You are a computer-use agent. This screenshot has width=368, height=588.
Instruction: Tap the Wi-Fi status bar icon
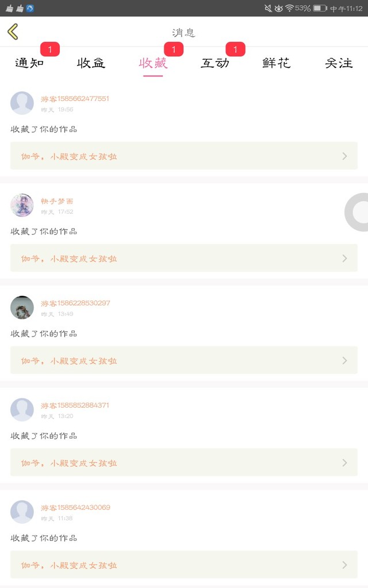click(289, 8)
